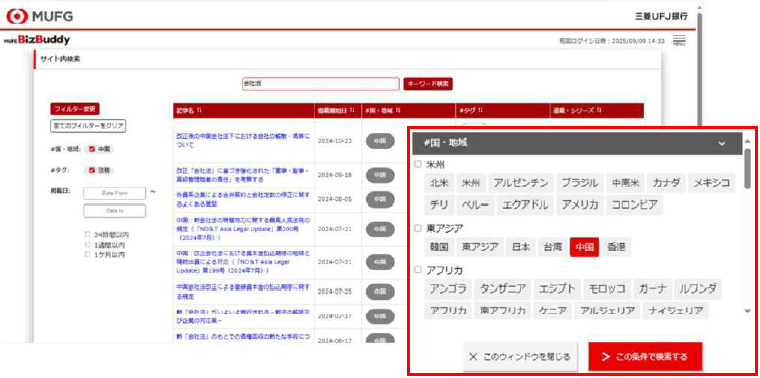Screen dimensions: 760x378
Task: Click the popup scrollbar down arrow
Action: pyautogui.click(x=747, y=311)
